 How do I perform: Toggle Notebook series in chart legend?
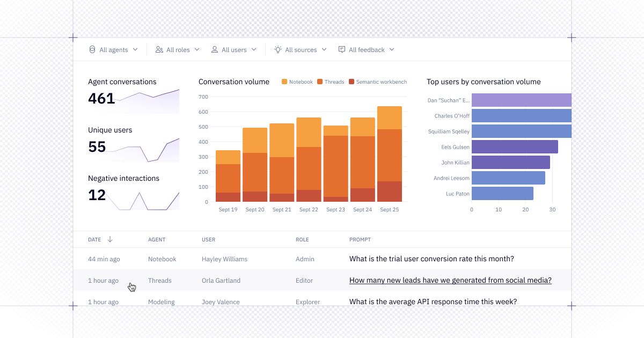pos(297,82)
